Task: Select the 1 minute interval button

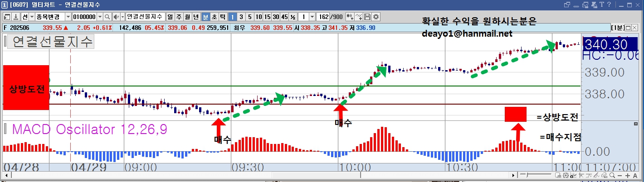Action: click(232, 17)
